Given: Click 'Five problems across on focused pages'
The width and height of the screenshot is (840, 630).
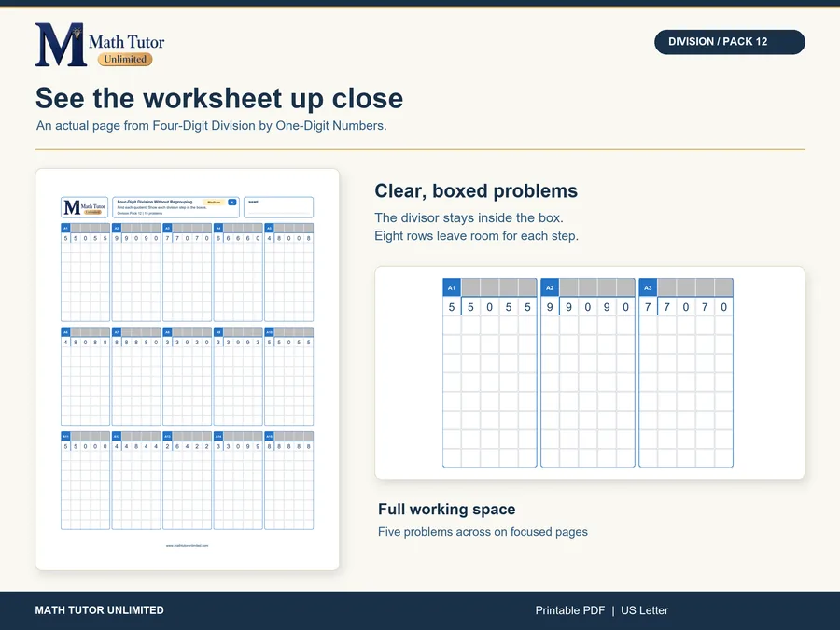Looking at the screenshot, I should (x=483, y=531).
